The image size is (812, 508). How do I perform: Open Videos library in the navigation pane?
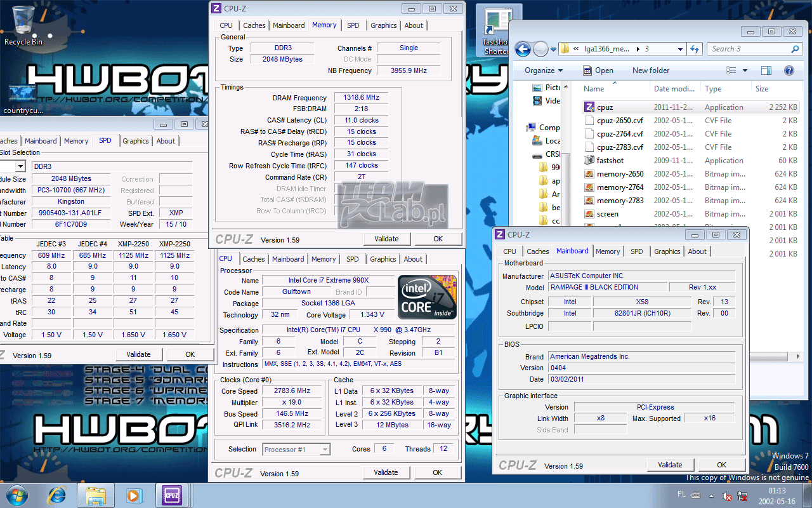click(x=547, y=100)
